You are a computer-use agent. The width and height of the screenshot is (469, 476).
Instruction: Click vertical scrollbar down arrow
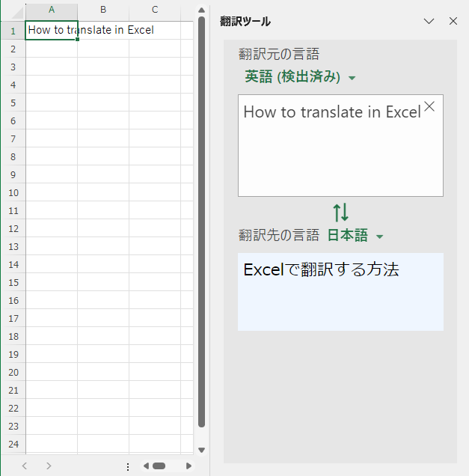(x=201, y=450)
